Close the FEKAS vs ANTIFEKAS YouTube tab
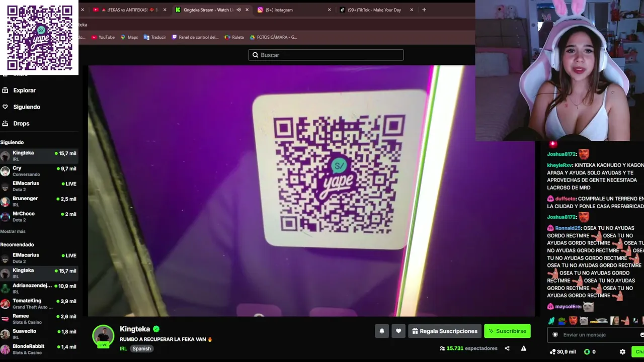This screenshot has height=362, width=644. click(165, 10)
